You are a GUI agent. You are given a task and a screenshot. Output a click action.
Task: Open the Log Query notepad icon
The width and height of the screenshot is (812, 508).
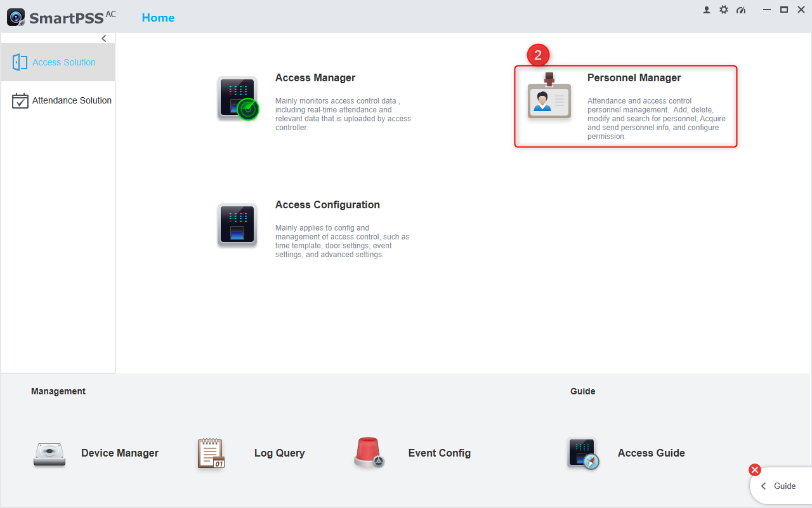(211, 453)
